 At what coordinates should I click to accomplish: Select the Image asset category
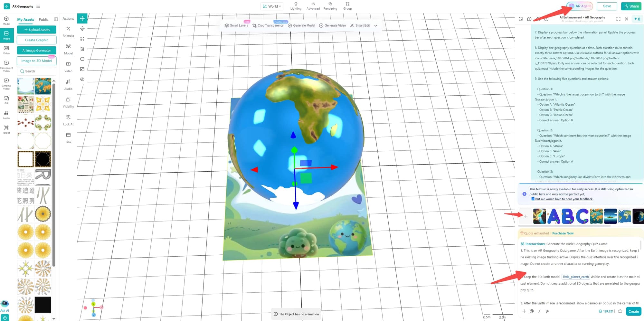6,35
